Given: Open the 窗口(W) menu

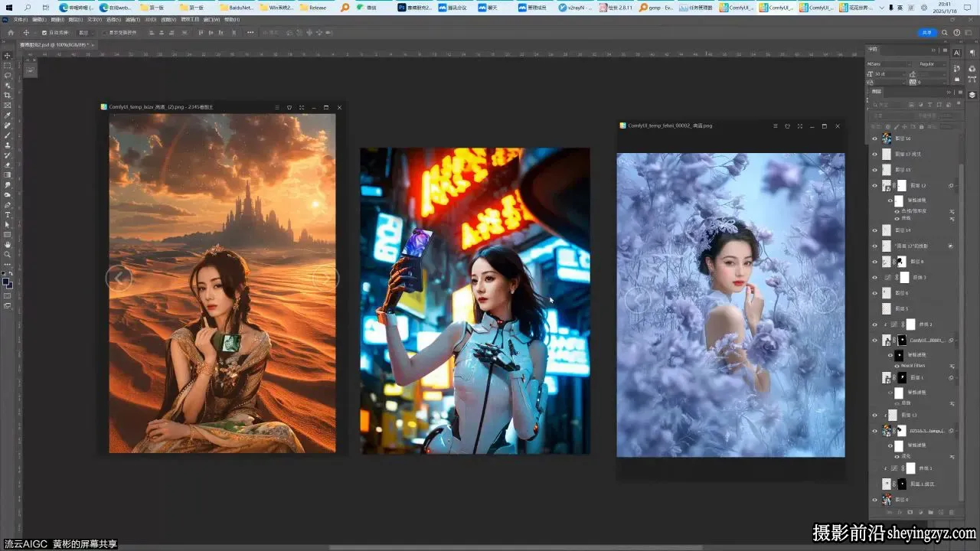Looking at the screenshot, I should click(211, 20).
